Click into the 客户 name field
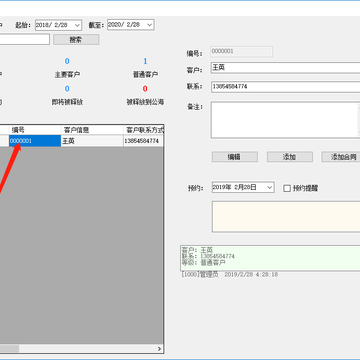 point(285,68)
